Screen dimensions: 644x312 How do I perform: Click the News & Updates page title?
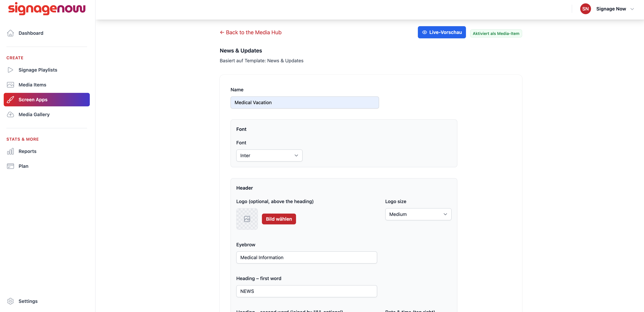pos(241,50)
